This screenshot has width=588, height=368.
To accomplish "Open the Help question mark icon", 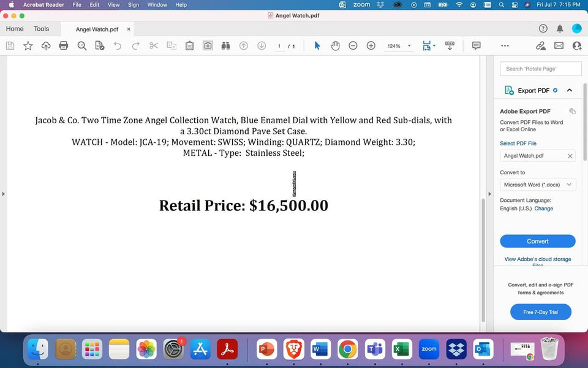I will click(543, 29).
